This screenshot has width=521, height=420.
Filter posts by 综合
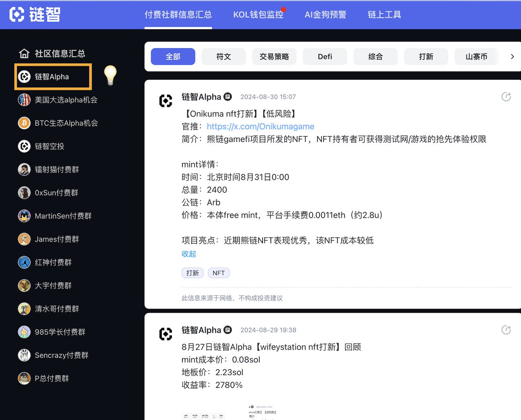[376, 56]
